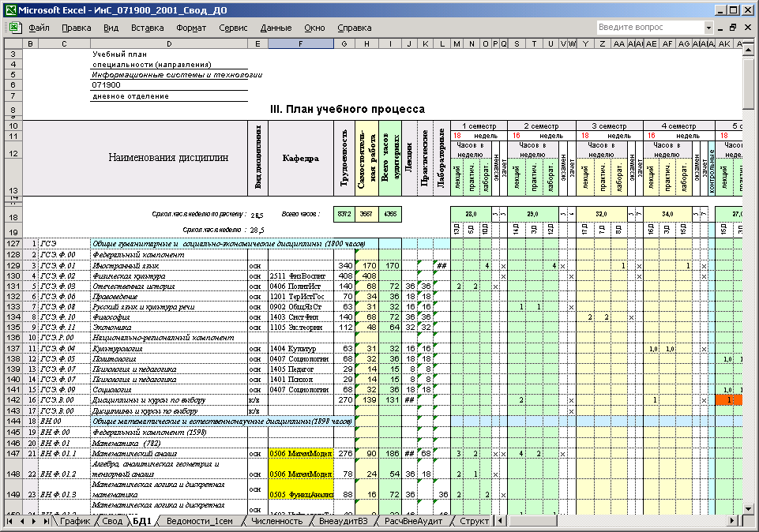Select column D header
Viewport: 759px width, 532px height.
pos(169,43)
